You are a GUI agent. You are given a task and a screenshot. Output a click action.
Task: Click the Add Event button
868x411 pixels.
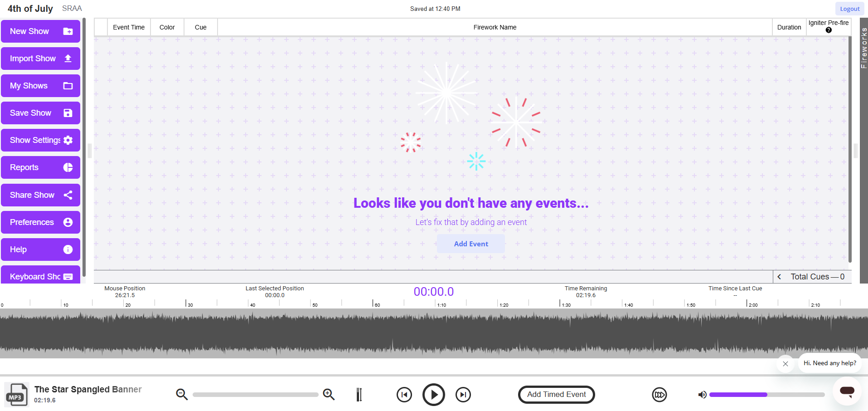click(470, 244)
